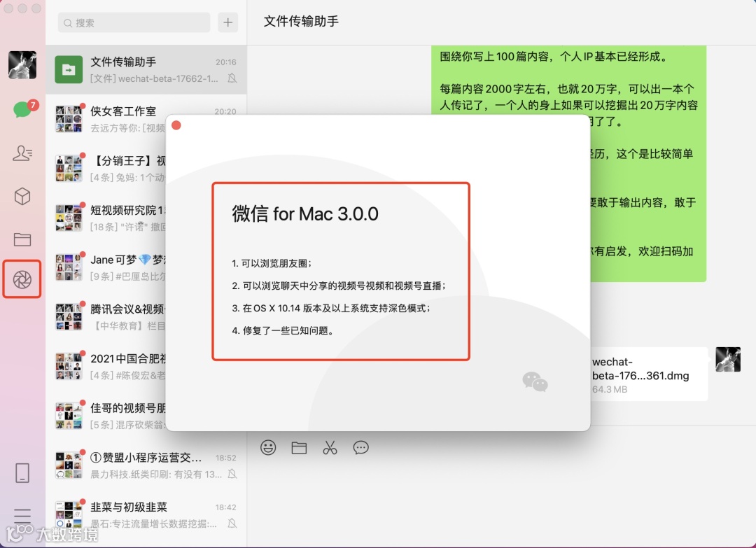This screenshot has width=756, height=548.
Task: Click the 韭菜与初级韭菜 group avatar
Action: point(69,514)
